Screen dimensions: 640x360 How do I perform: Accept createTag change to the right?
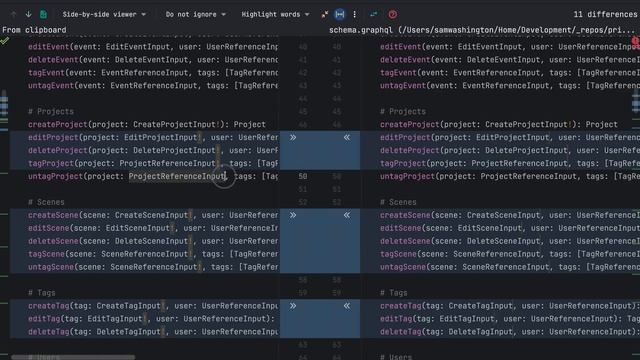[293, 306]
